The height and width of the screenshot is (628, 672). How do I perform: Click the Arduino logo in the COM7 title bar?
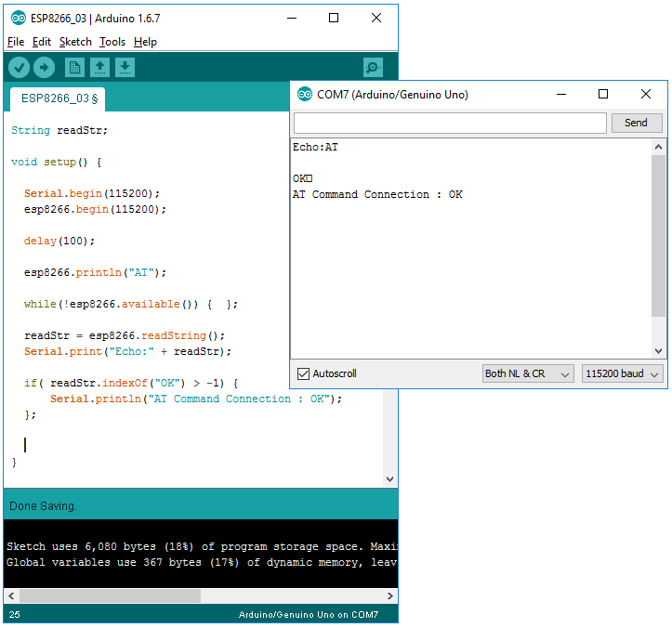305,94
